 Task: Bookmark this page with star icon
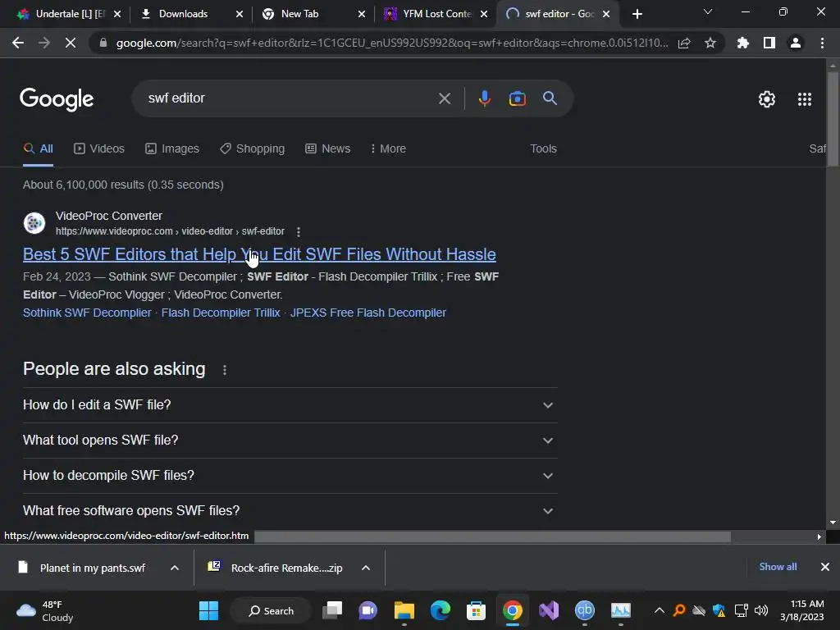710,43
